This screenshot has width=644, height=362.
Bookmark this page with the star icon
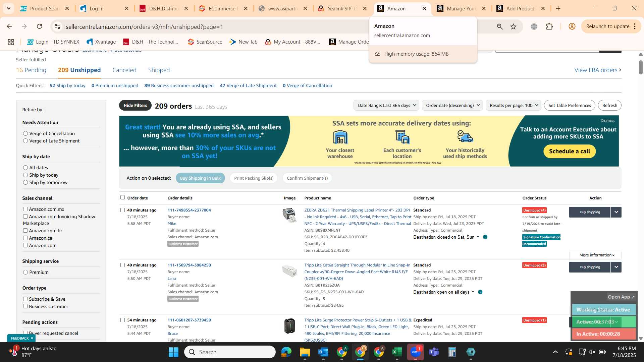pyautogui.click(x=514, y=26)
